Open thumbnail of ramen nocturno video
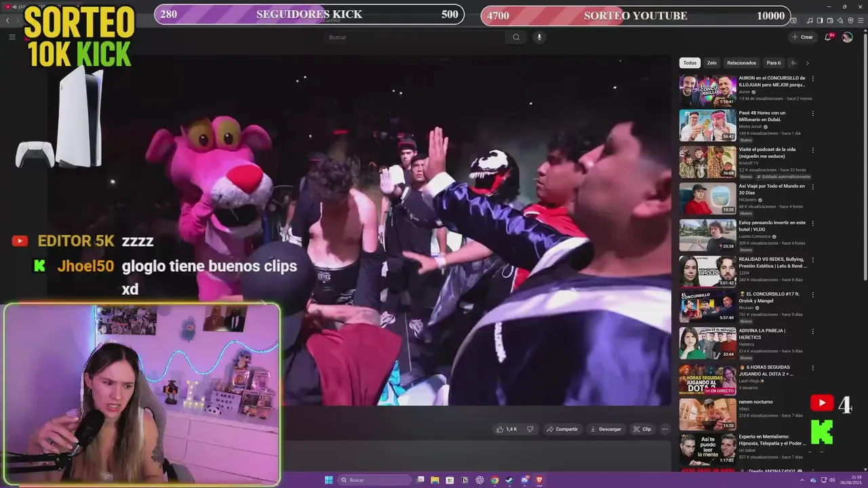The width and height of the screenshot is (868, 488). coord(707,414)
